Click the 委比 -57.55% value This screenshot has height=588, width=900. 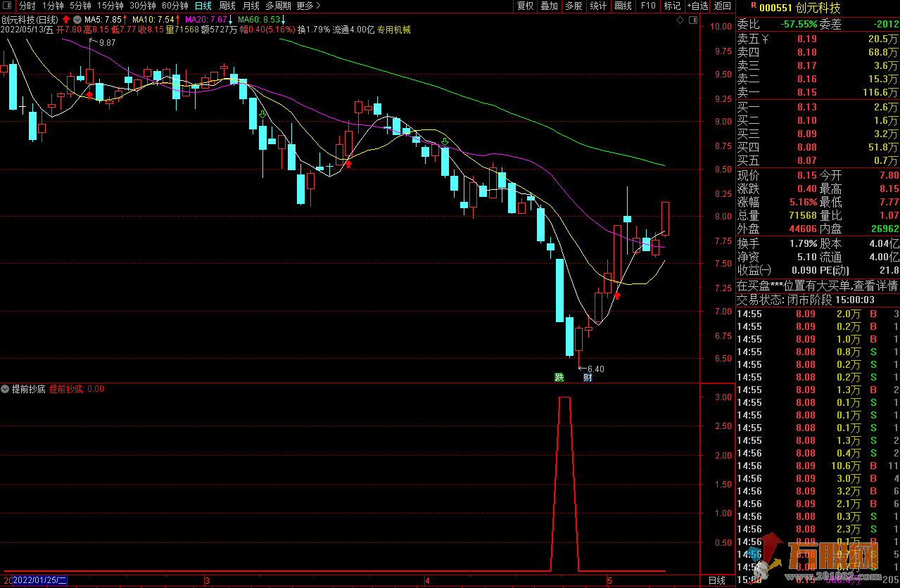click(x=797, y=24)
